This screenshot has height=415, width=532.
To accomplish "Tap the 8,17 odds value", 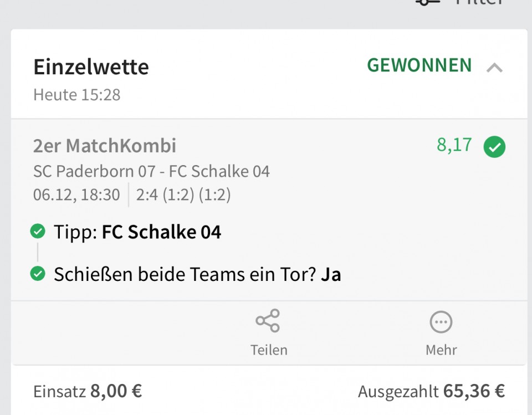I will coord(454,145).
